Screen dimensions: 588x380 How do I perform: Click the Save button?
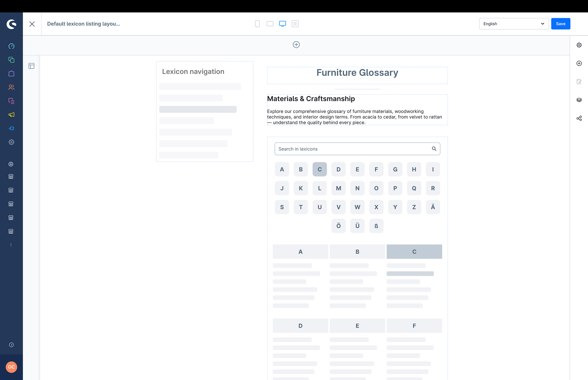coord(561,24)
